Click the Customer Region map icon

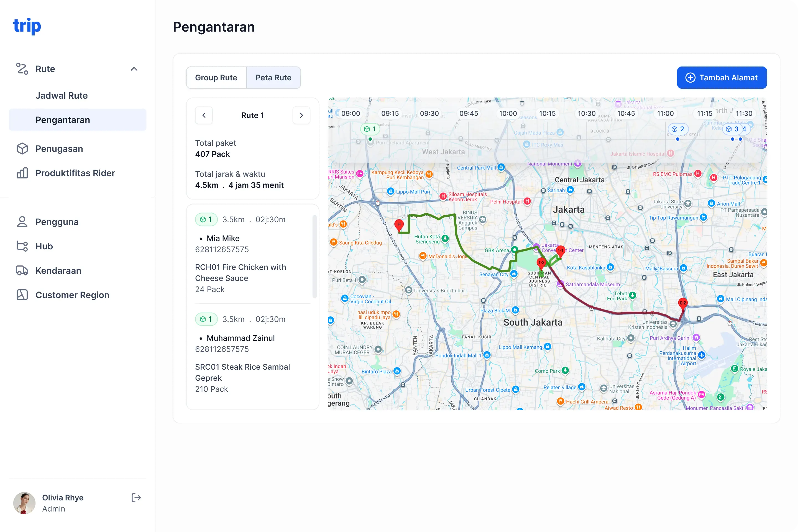[x=22, y=295]
